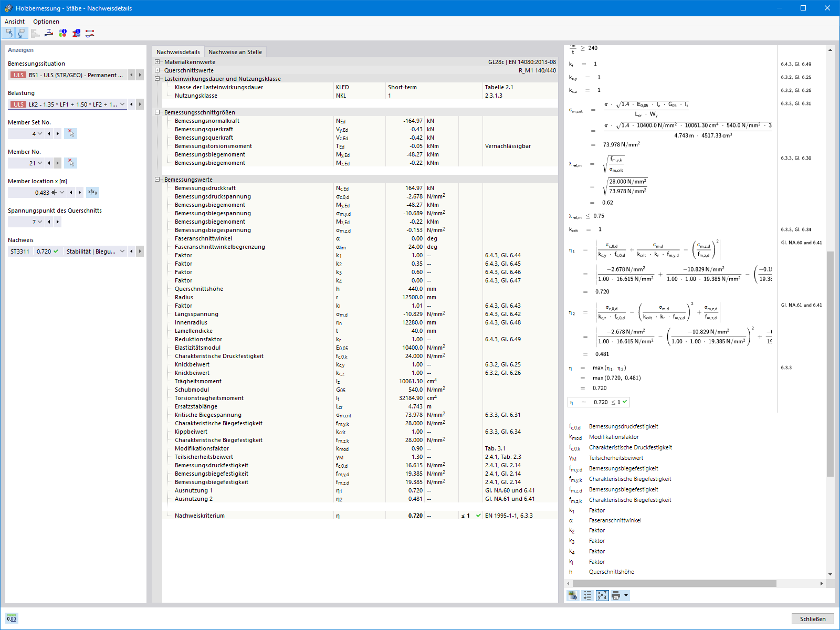Click the member wave diagram toolbar icon
840x630 pixels.
point(90,33)
